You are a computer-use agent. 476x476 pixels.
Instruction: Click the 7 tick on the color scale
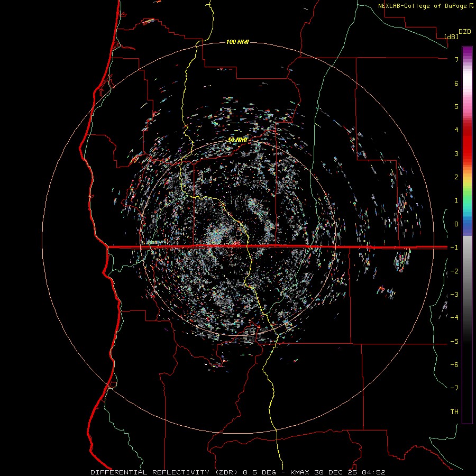pos(456,59)
